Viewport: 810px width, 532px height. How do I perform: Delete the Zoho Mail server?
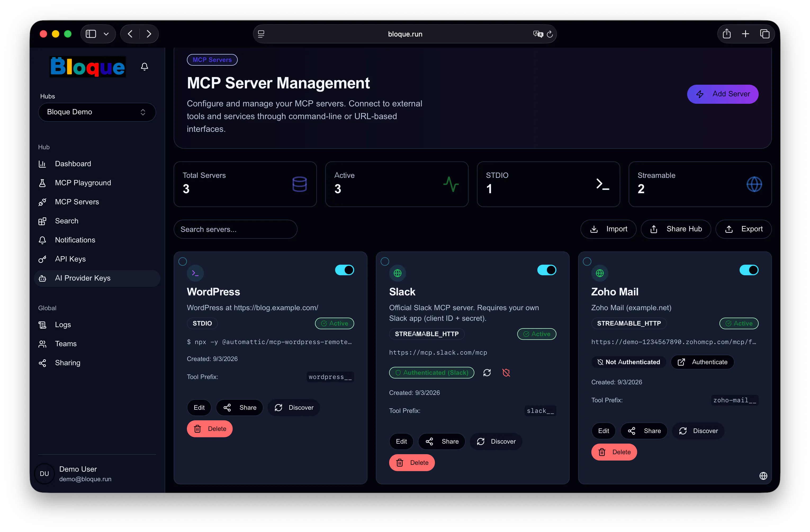(x=614, y=452)
